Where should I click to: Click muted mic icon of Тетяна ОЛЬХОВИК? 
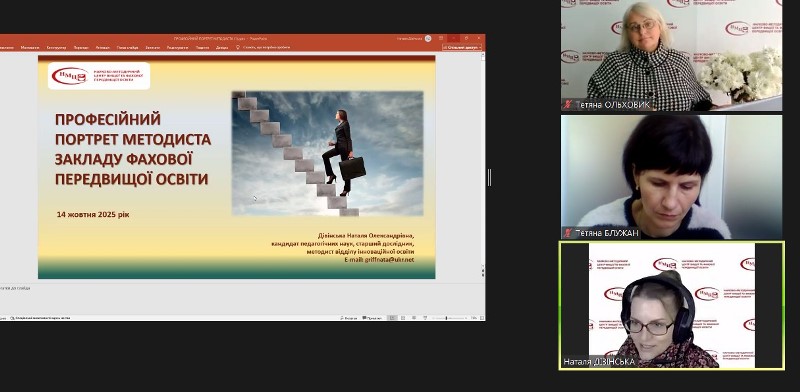[567, 105]
